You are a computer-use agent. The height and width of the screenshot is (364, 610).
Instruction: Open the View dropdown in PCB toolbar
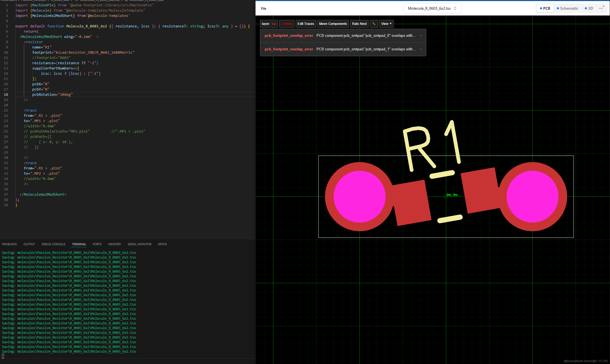point(386,24)
